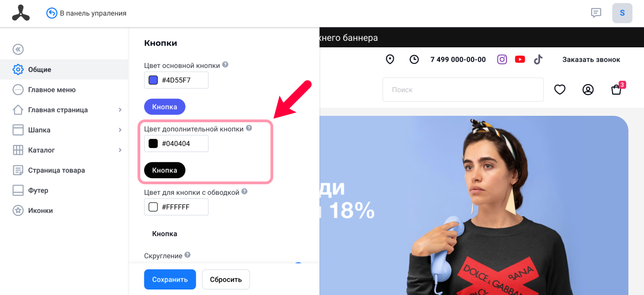Collapse the sidebar with the double-chevron icon

tap(18, 49)
